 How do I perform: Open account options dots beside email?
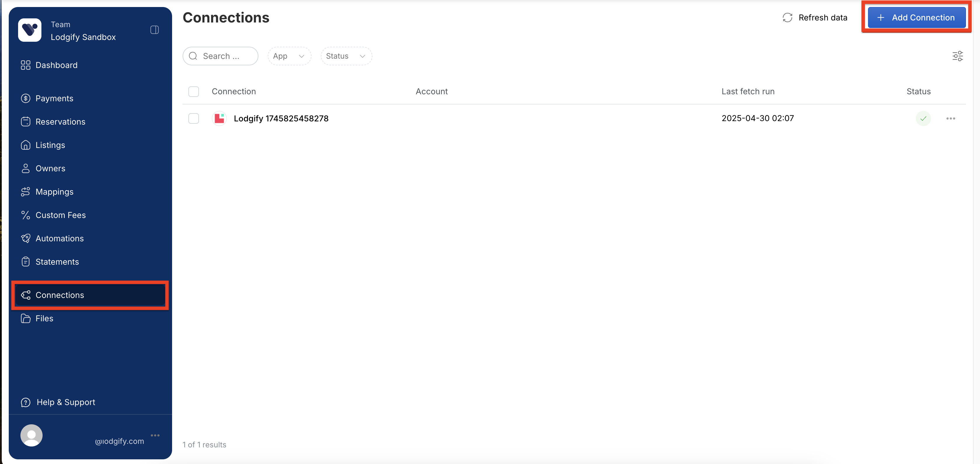pos(155,435)
